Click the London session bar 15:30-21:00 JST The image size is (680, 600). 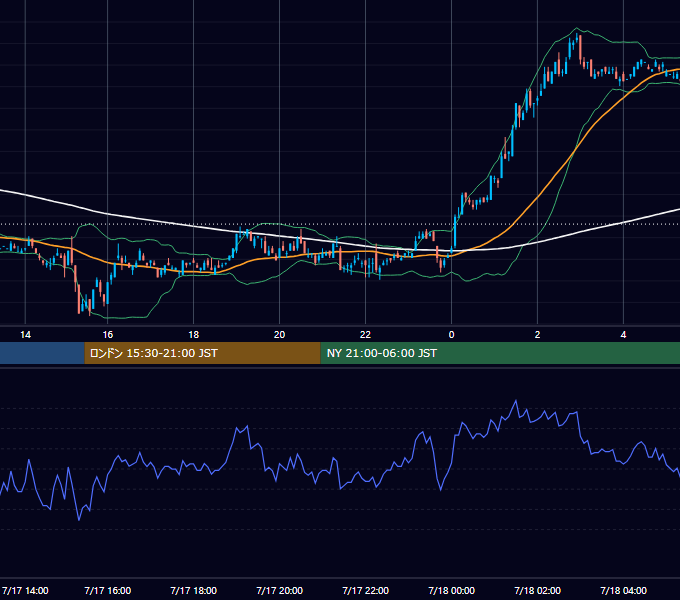pyautogui.click(x=202, y=353)
